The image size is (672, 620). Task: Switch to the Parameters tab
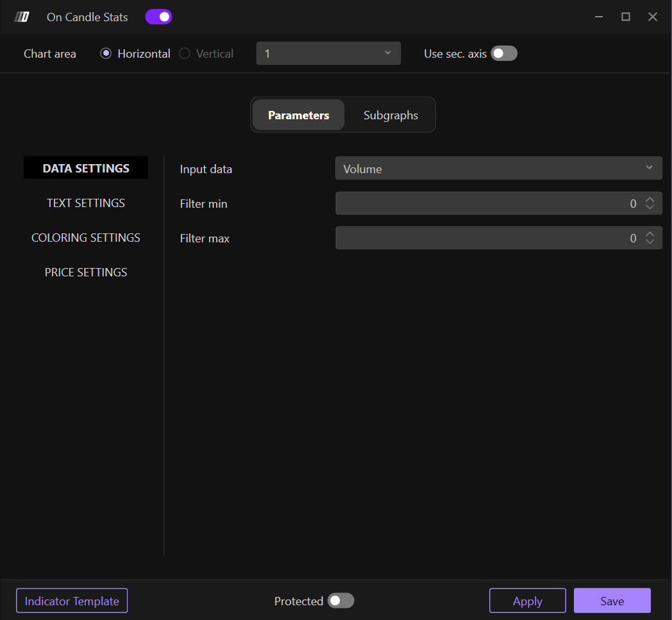point(298,115)
